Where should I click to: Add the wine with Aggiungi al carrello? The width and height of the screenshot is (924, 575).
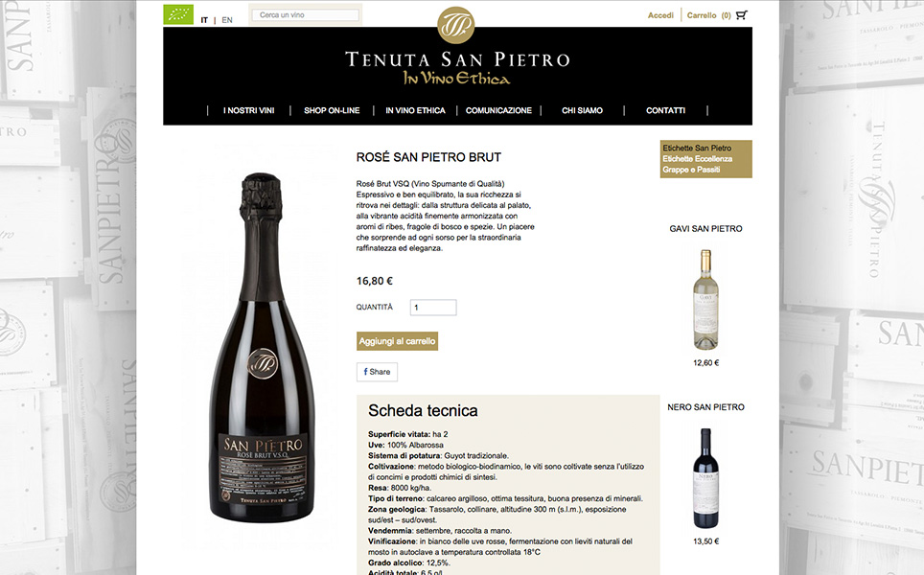tap(397, 341)
